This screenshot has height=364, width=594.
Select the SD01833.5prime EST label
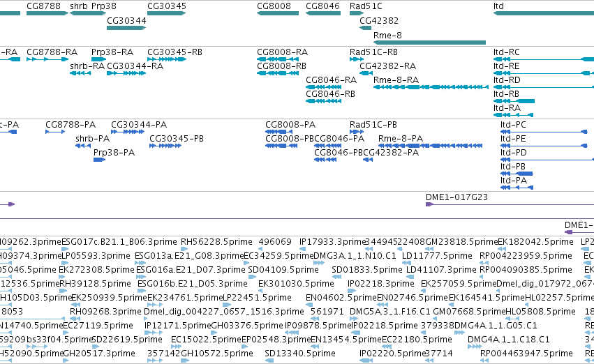pyautogui.click(x=366, y=270)
